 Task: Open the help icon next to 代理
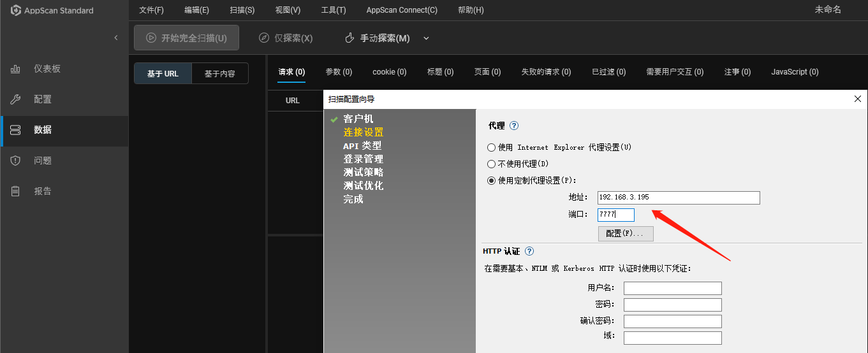coord(514,126)
